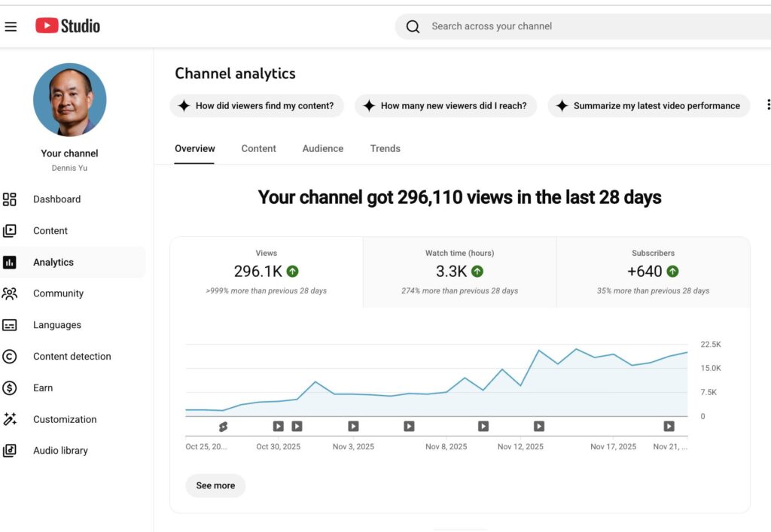771x532 pixels.
Task: Click 'How did viewers find my content?' chip
Action: pos(257,106)
